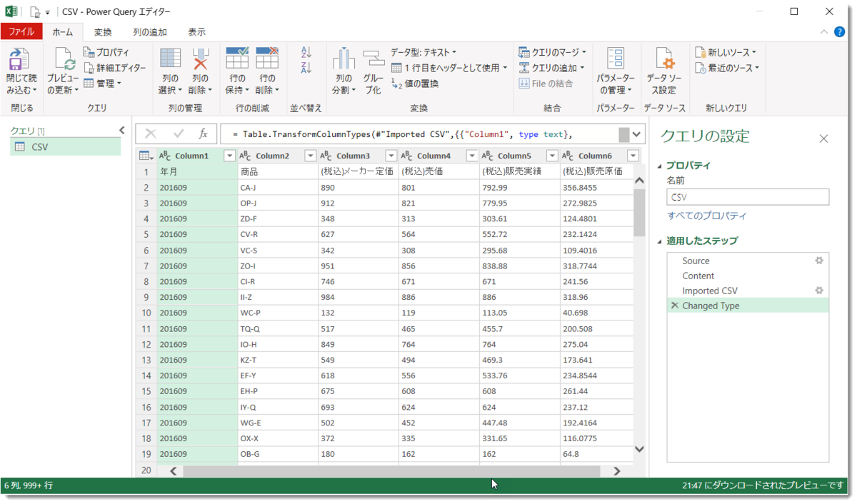Click Use First Row as Headers (1行目をヘッダーとして使用)
This screenshot has height=504, width=857.
click(449, 68)
